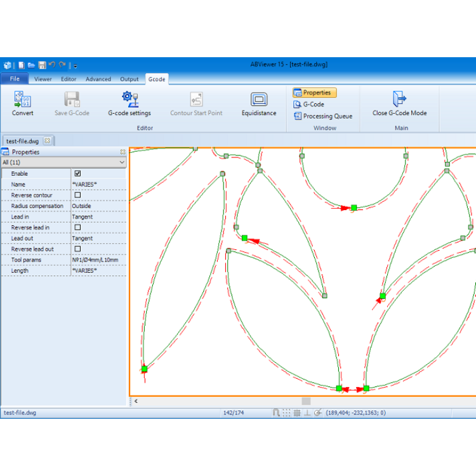This screenshot has height=476, width=476.
Task: Switch to the Viewer ribbon tab
Action: pyautogui.click(x=43, y=79)
